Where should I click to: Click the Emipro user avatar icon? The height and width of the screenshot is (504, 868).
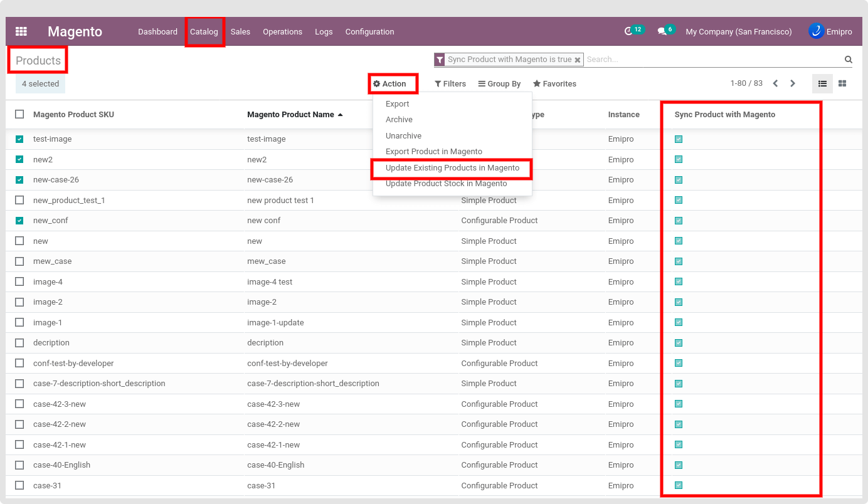click(816, 31)
